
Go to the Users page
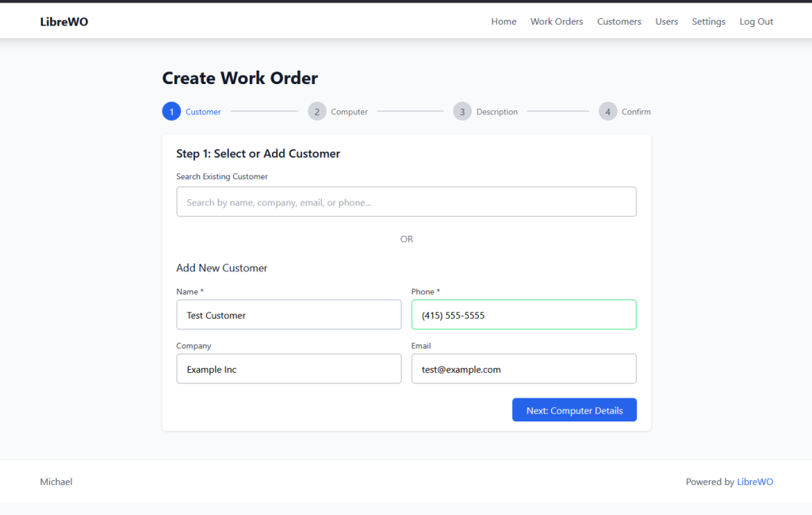(667, 21)
